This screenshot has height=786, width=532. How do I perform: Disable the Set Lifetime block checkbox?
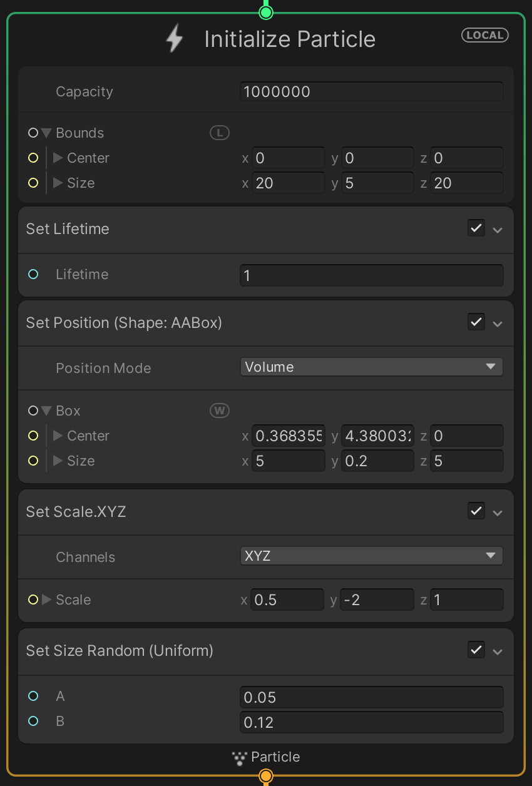476,228
